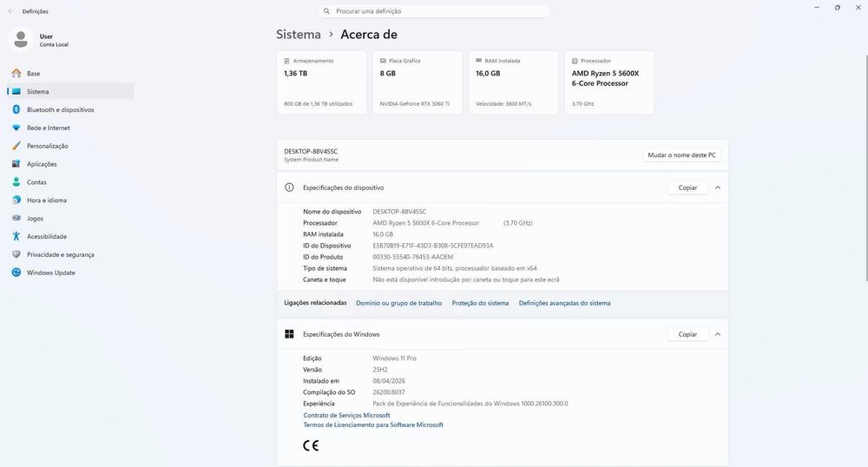Open Bluetooth e dispositivos settings
This screenshot has width=868, height=467.
pos(70,109)
